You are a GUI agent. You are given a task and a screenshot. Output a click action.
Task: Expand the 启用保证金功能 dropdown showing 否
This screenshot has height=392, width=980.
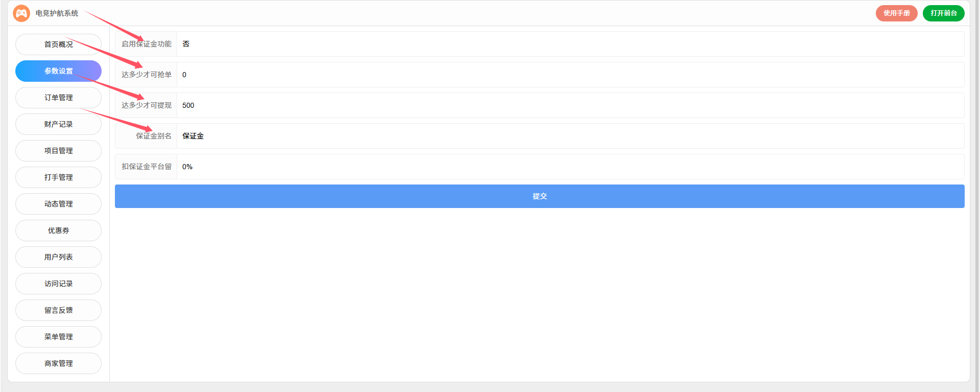point(570,44)
